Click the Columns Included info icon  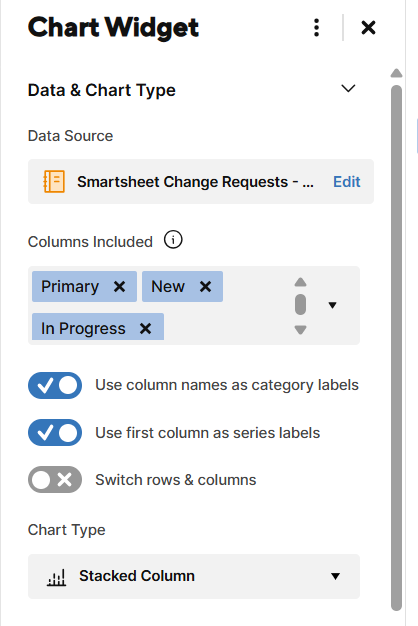[x=173, y=240]
